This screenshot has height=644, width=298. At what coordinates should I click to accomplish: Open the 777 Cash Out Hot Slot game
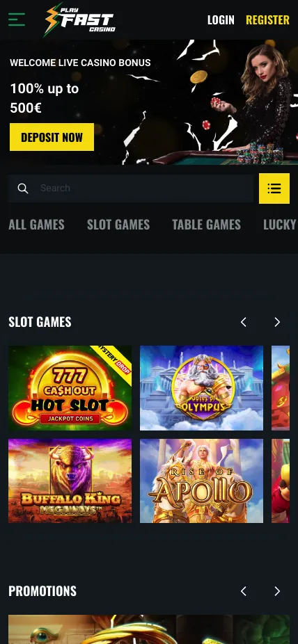[70, 388]
